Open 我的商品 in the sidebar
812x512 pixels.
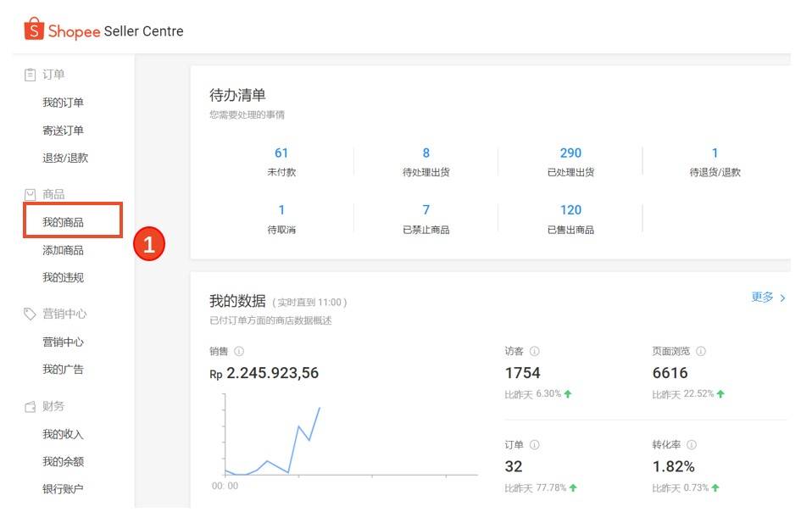pyautogui.click(x=64, y=222)
